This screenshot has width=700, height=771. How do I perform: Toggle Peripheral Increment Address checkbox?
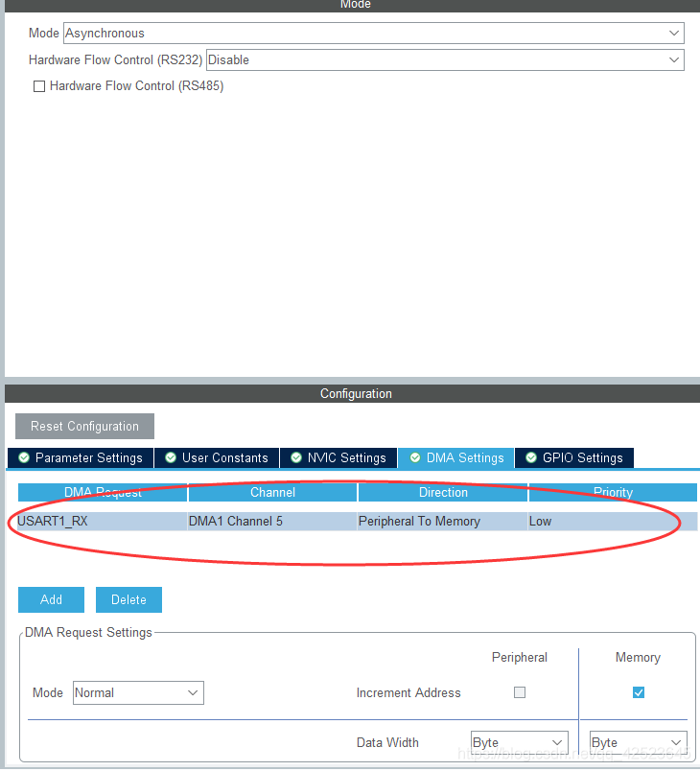point(520,692)
